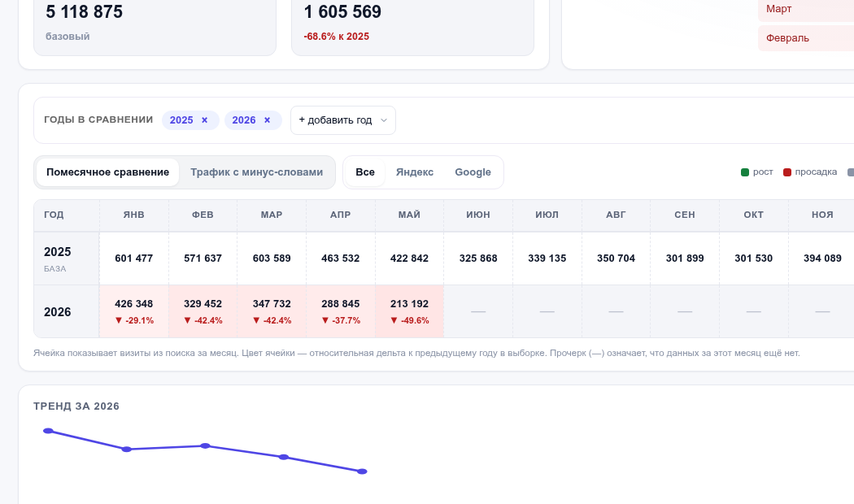Click the ИЮН column header
This screenshot has width=854, height=504.
(478, 215)
